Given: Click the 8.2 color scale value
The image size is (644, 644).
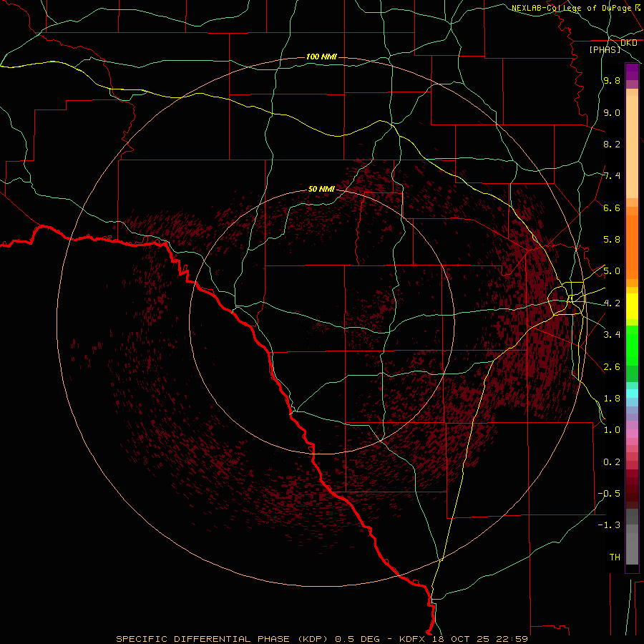Looking at the screenshot, I should 612,144.
